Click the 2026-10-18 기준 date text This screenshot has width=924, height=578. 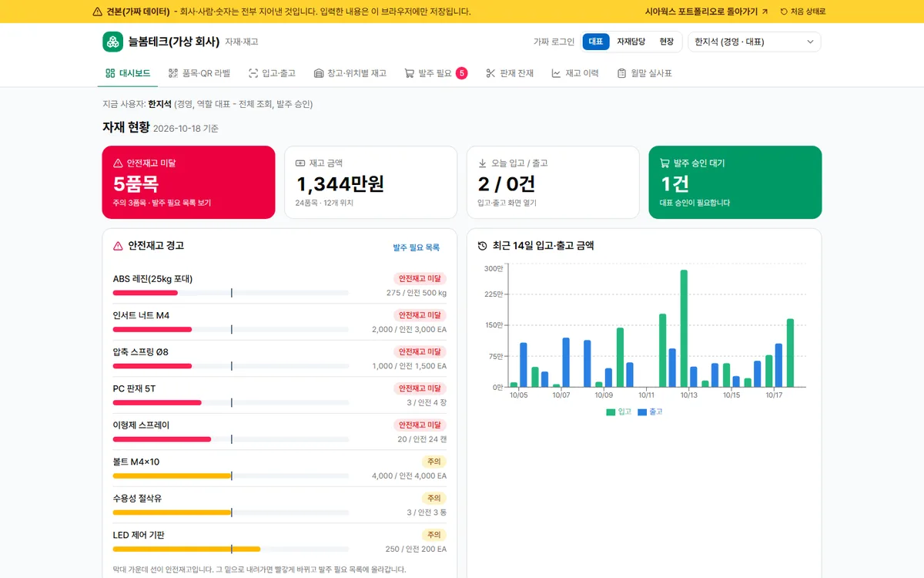186,129
